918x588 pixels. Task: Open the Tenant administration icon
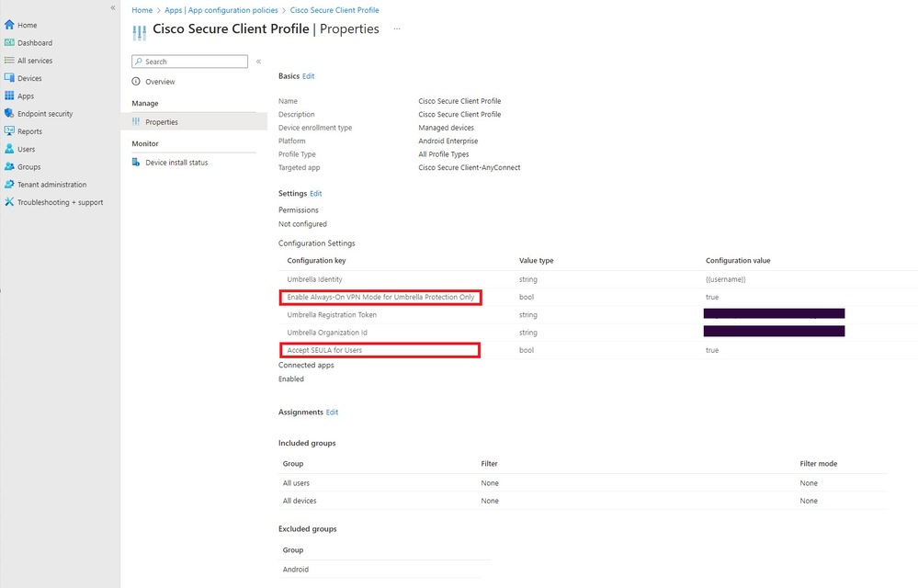(x=9, y=185)
